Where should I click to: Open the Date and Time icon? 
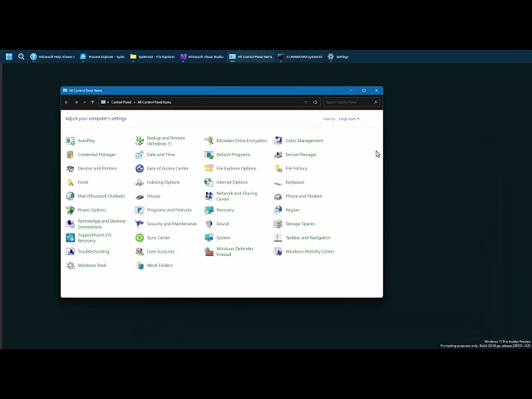click(140, 155)
